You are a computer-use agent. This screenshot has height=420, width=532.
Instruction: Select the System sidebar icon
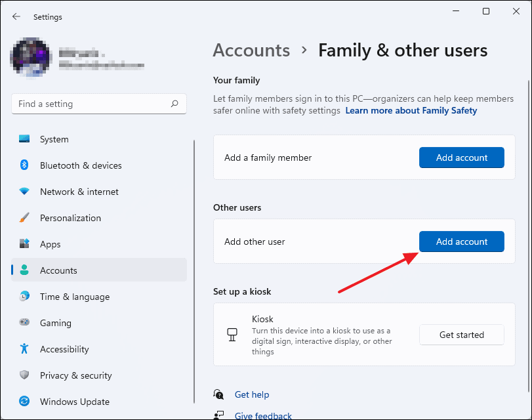(x=24, y=139)
